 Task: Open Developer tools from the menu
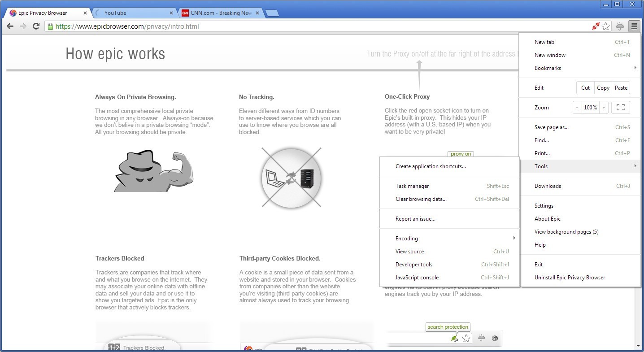tap(413, 264)
